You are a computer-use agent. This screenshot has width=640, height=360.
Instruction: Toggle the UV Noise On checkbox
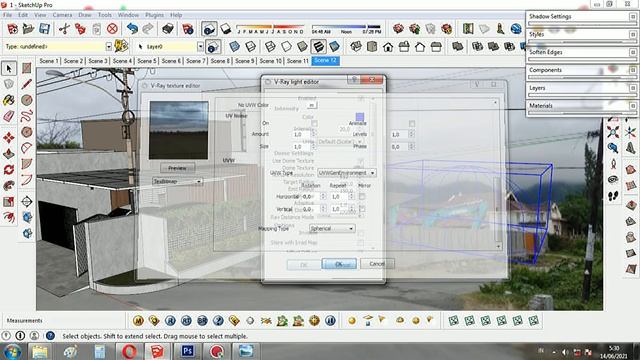click(314, 123)
